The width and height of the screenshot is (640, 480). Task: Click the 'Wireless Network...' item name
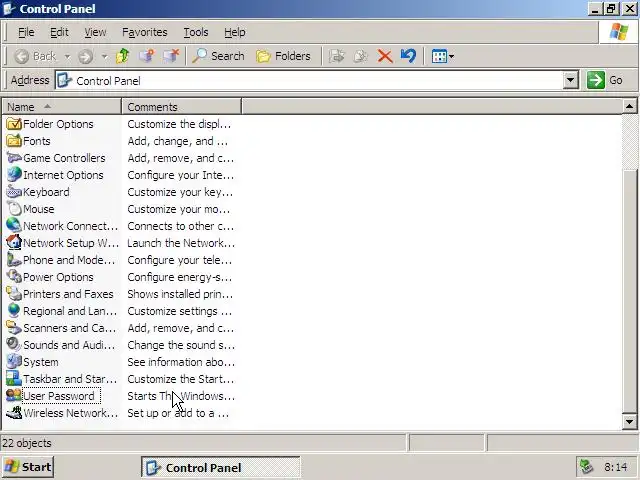(71, 413)
